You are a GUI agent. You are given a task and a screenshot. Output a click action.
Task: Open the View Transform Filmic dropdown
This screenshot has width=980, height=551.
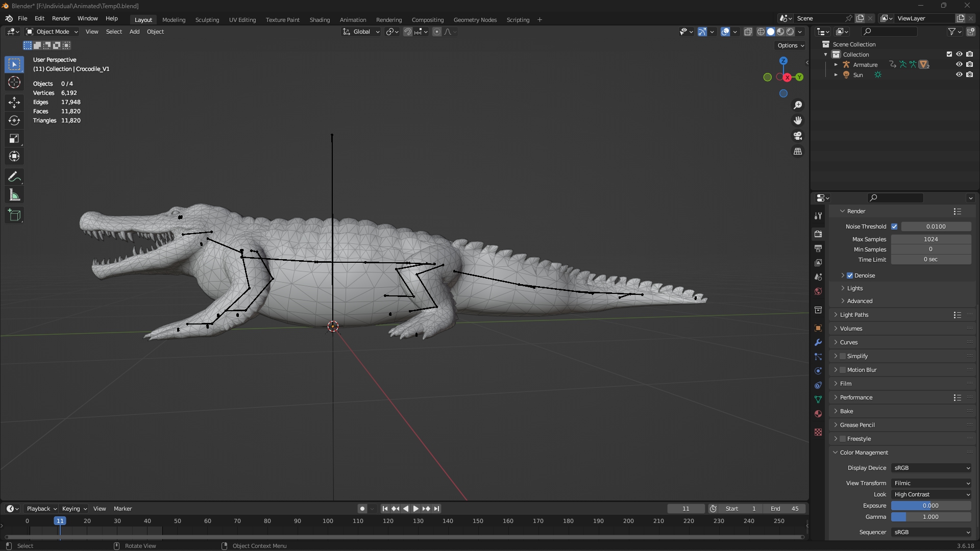(932, 483)
